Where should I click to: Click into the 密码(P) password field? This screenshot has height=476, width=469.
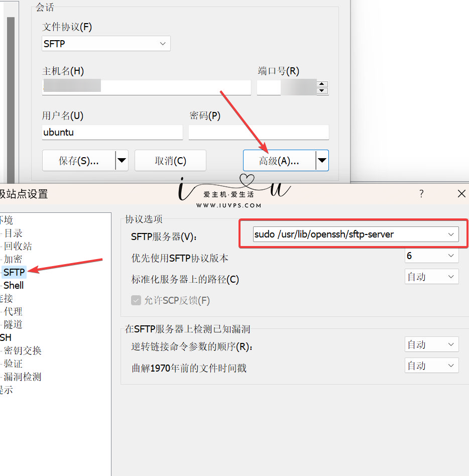(x=259, y=132)
